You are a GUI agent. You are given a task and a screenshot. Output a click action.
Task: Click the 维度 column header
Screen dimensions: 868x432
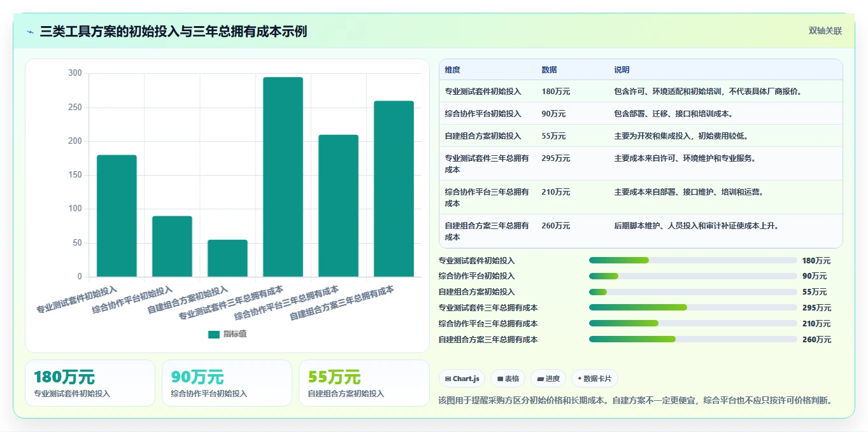click(x=453, y=69)
